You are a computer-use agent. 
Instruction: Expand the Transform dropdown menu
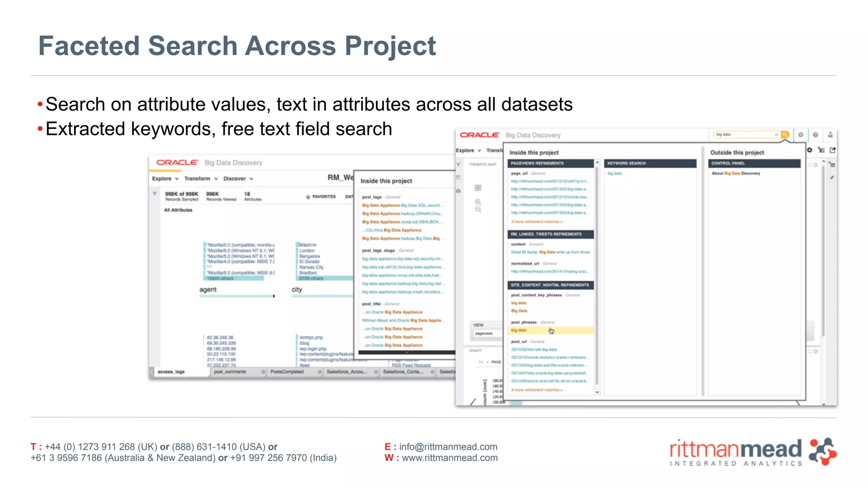(201, 179)
